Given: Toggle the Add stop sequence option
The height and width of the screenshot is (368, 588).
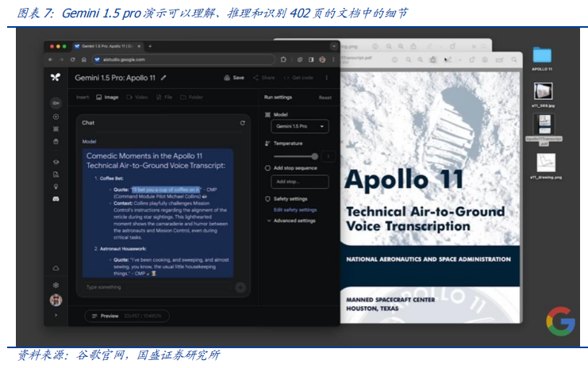Looking at the screenshot, I should 267,168.
